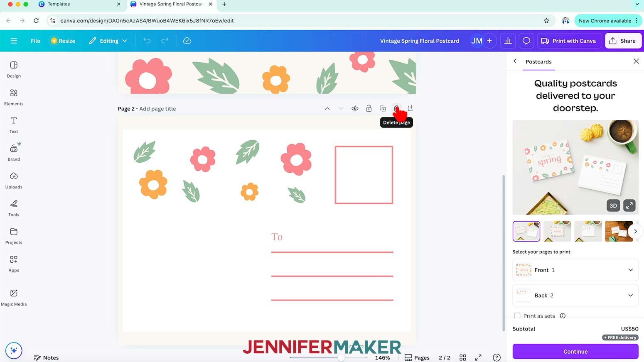Open the Resize menu
The image size is (644, 362).
pyautogui.click(x=63, y=41)
